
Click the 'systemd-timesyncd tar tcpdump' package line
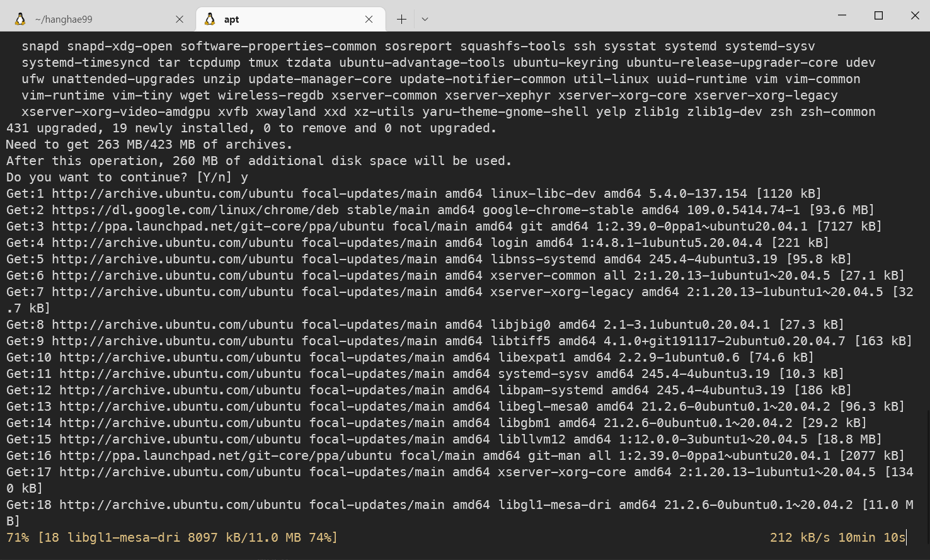click(449, 62)
